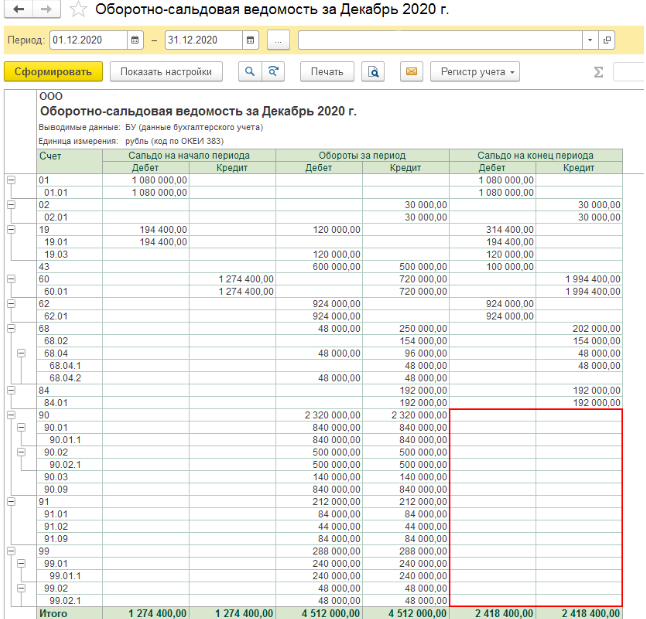Click the sum value field
The height and width of the screenshot is (619, 646).
tap(629, 72)
